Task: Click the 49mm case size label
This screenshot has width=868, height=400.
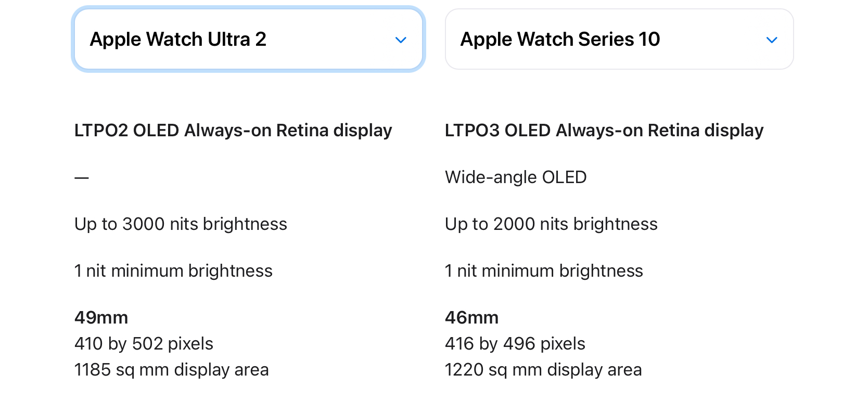Action: tap(101, 317)
